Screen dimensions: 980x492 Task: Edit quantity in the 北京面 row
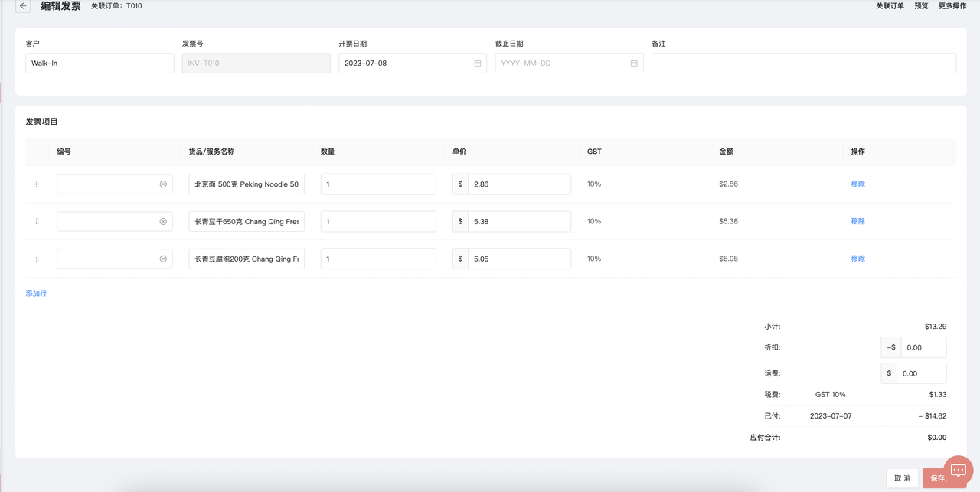378,184
